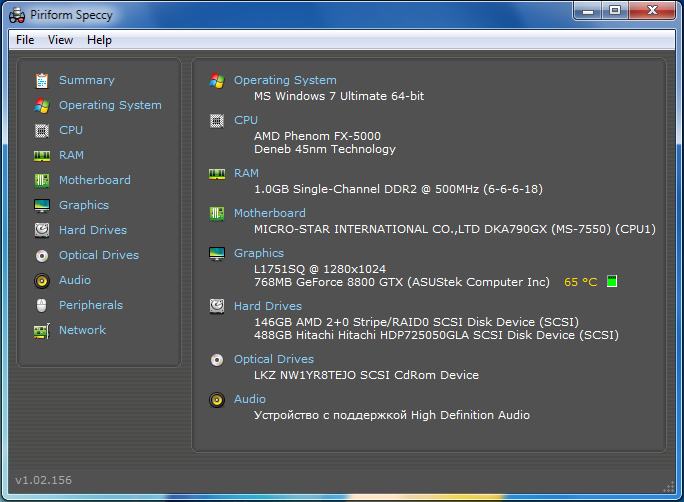Open the Operating System heading link in summary
Viewport: 684px width, 502px height.
coord(285,80)
